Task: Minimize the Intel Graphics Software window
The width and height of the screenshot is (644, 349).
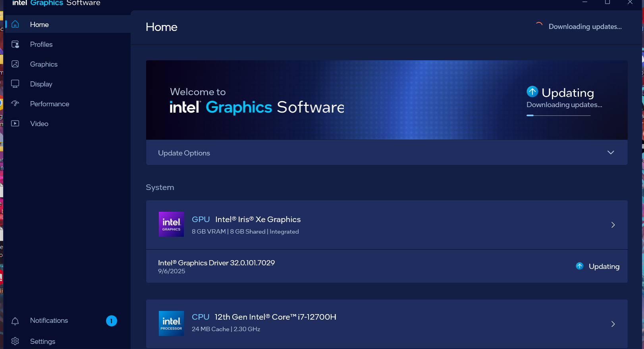Action: point(585,2)
